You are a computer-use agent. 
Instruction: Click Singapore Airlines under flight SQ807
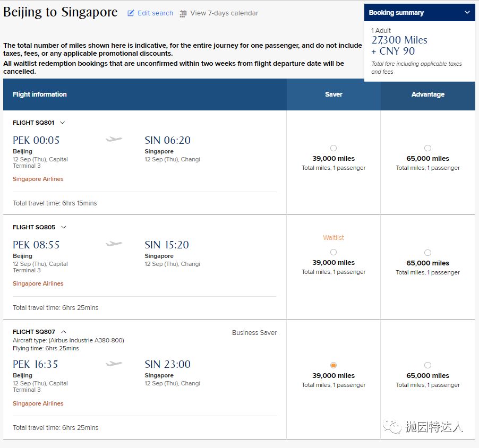pyautogui.click(x=38, y=403)
